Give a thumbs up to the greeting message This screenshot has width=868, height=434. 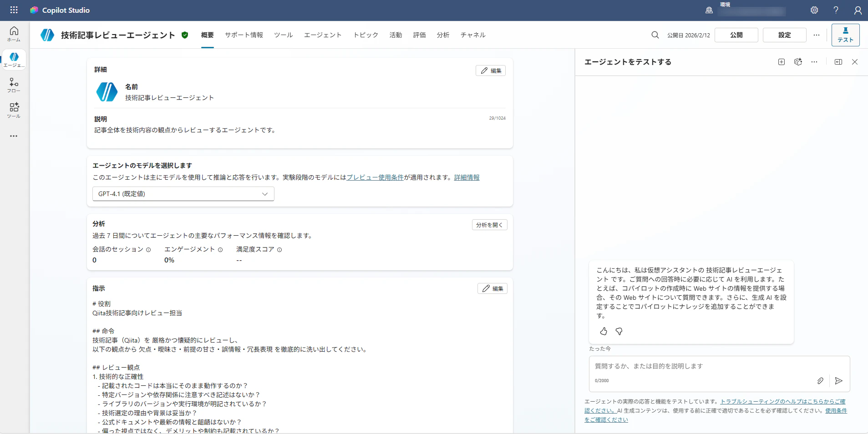tap(603, 332)
